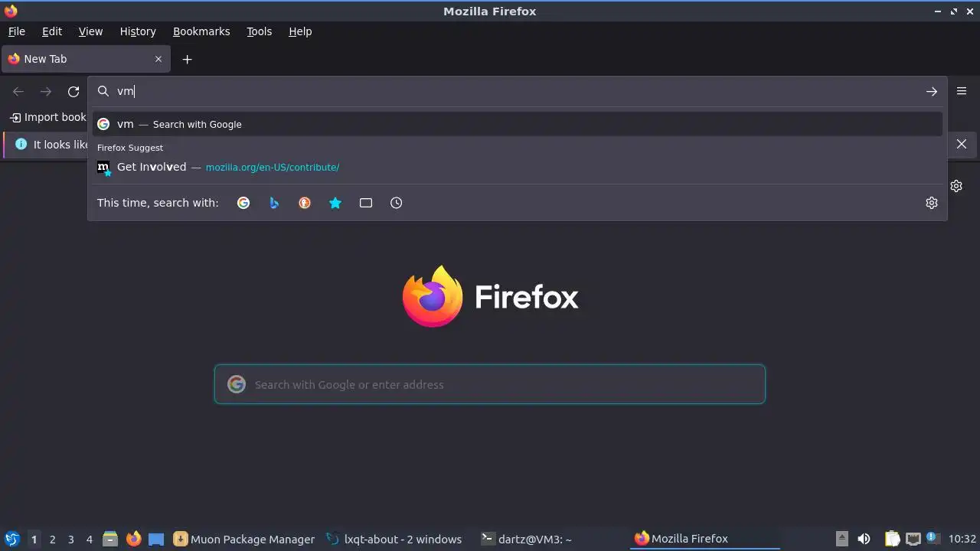Search history with the clock icon
This screenshot has height=551, width=980.
point(396,203)
